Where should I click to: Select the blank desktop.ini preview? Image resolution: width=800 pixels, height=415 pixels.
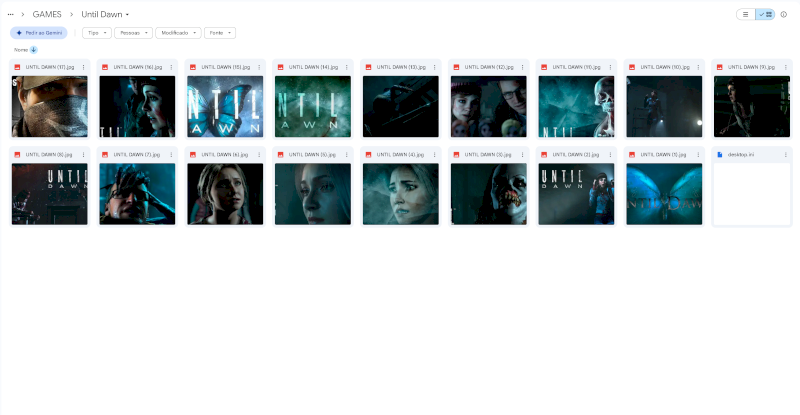(752, 194)
